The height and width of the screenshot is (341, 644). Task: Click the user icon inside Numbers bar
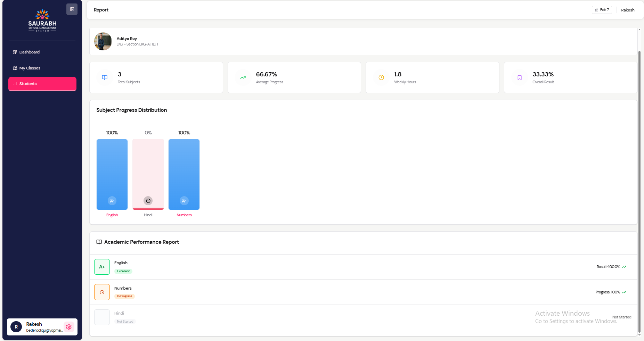pyautogui.click(x=184, y=201)
